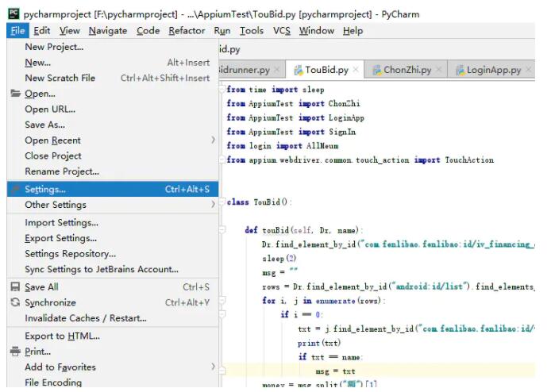
Task: Switch to the TouBid.py tab
Action: (x=325, y=70)
